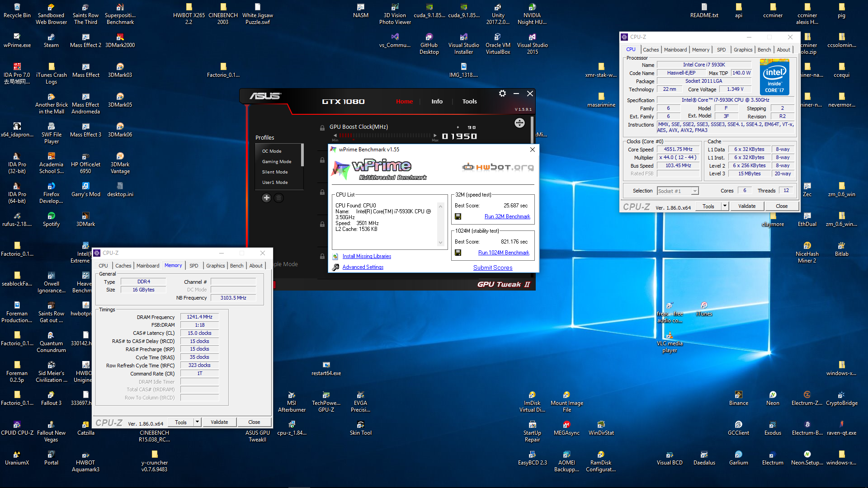Click the add profile plus icon
Screen dimensions: 868x488
click(x=266, y=197)
